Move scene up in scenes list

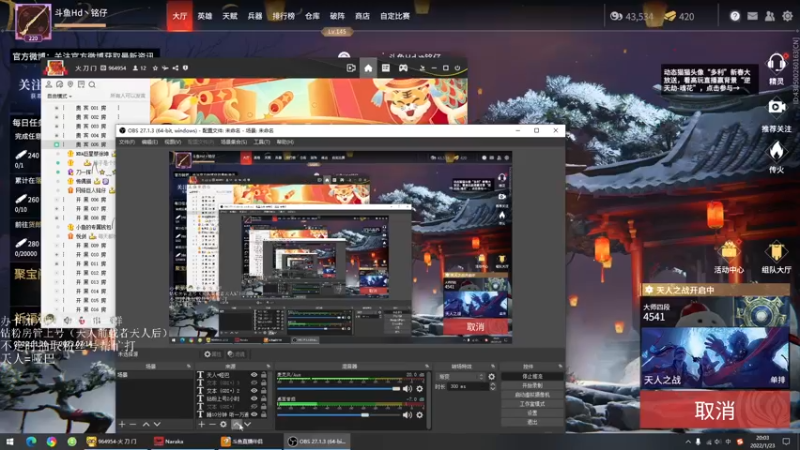click(x=146, y=424)
